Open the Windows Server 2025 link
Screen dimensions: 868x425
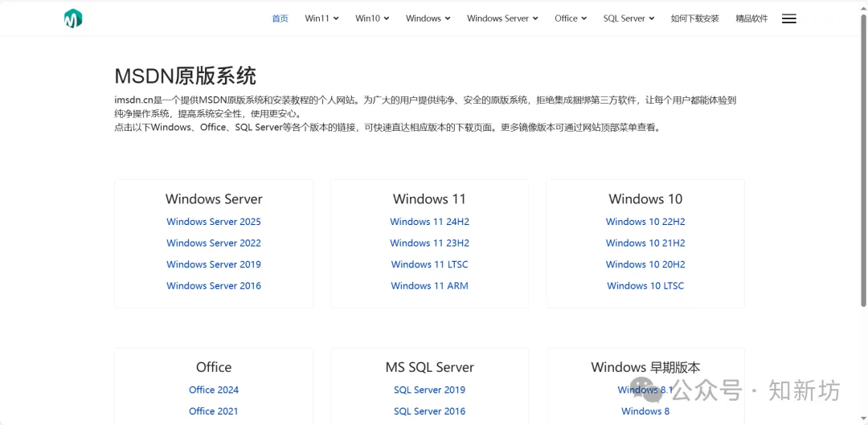[214, 222]
